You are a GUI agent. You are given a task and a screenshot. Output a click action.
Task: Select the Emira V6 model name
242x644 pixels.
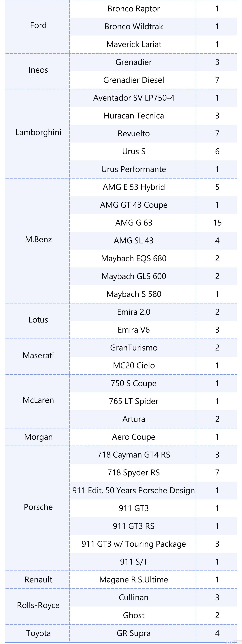(x=133, y=330)
